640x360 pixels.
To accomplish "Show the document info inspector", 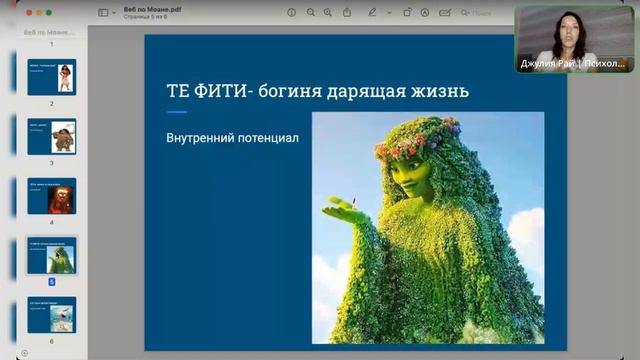I will pyautogui.click(x=291, y=13).
